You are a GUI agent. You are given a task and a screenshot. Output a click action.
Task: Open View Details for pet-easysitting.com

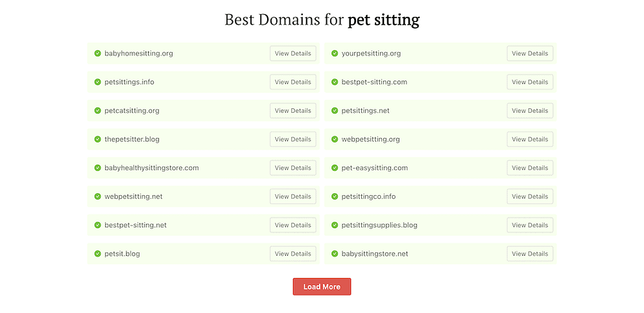[530, 168]
